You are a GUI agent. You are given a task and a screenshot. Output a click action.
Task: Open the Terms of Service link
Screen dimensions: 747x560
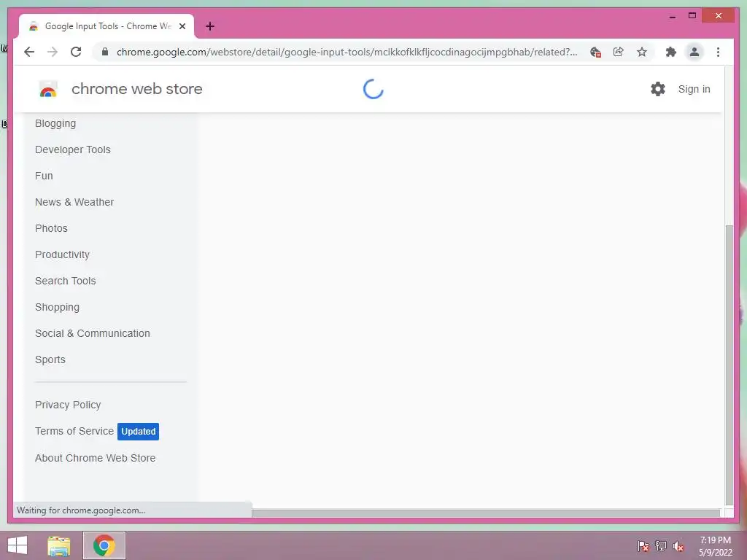click(74, 431)
